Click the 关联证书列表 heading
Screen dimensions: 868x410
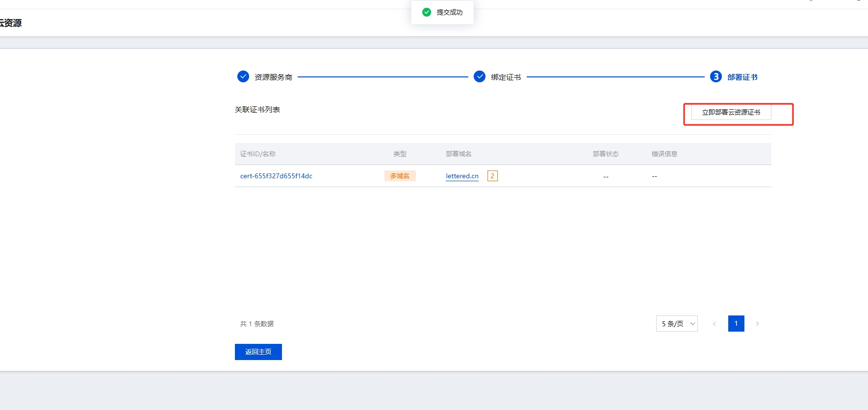(257, 109)
